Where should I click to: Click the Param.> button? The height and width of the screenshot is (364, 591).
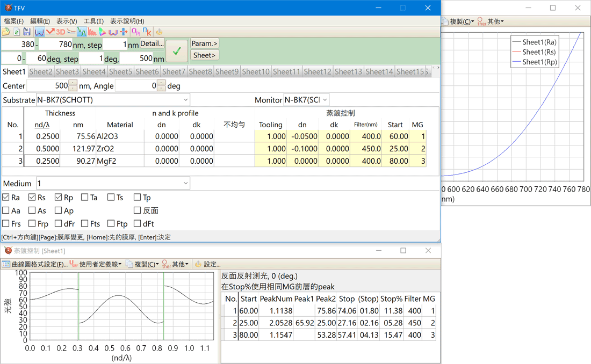pyautogui.click(x=205, y=43)
